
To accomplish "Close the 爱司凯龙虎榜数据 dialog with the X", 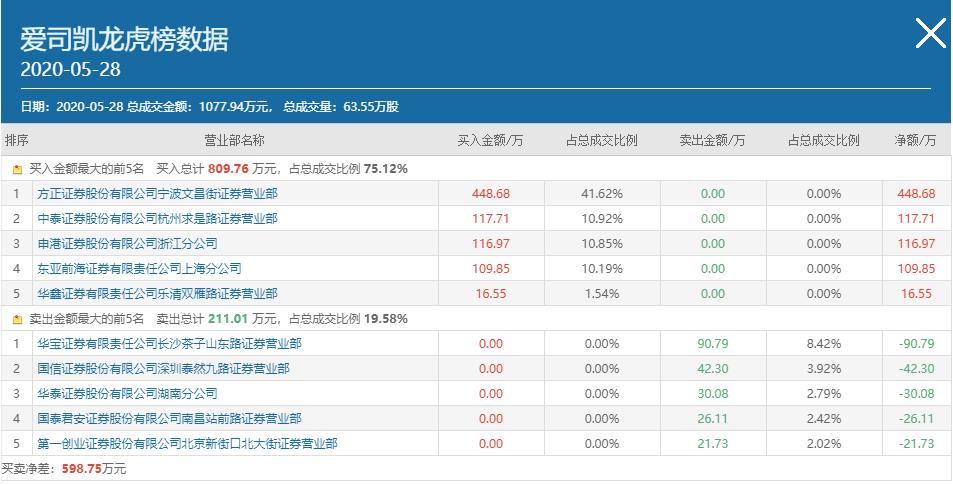I will point(931,33).
